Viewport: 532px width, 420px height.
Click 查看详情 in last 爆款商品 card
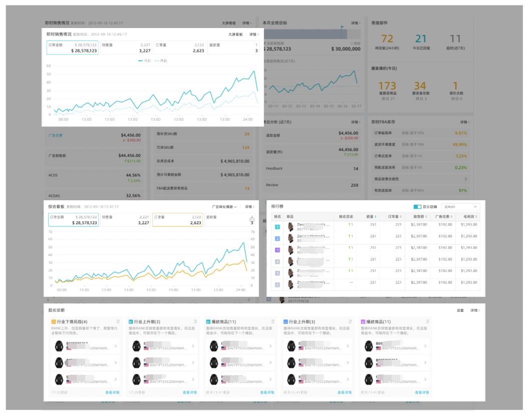pyautogui.click(x=422, y=392)
